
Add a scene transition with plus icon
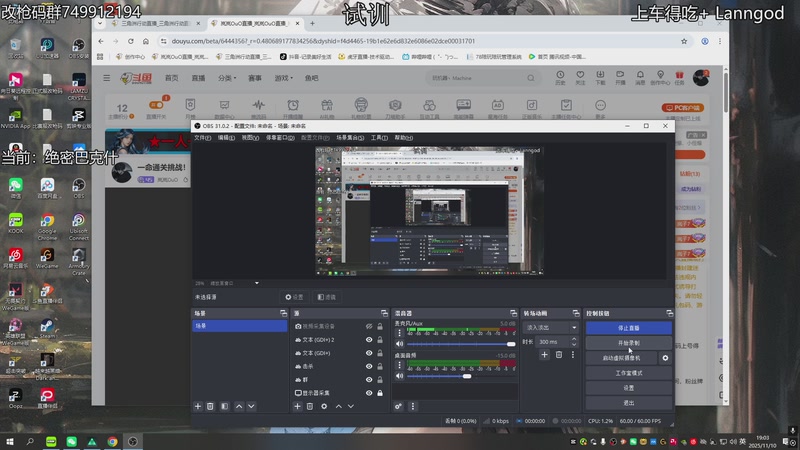544,355
